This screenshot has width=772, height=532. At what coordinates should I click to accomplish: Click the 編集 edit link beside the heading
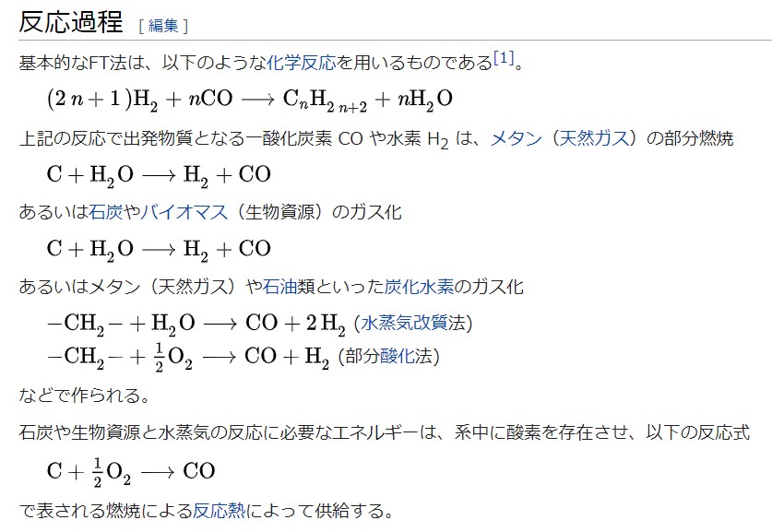(x=162, y=26)
